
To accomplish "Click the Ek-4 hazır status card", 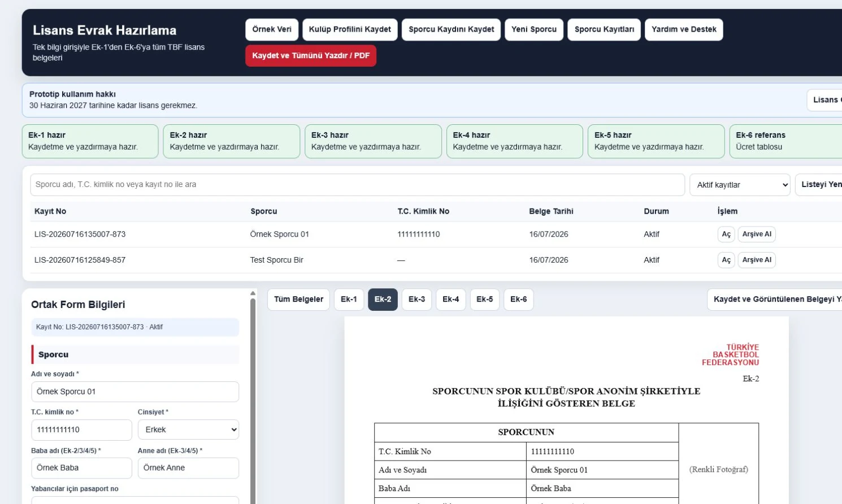I will point(514,141).
